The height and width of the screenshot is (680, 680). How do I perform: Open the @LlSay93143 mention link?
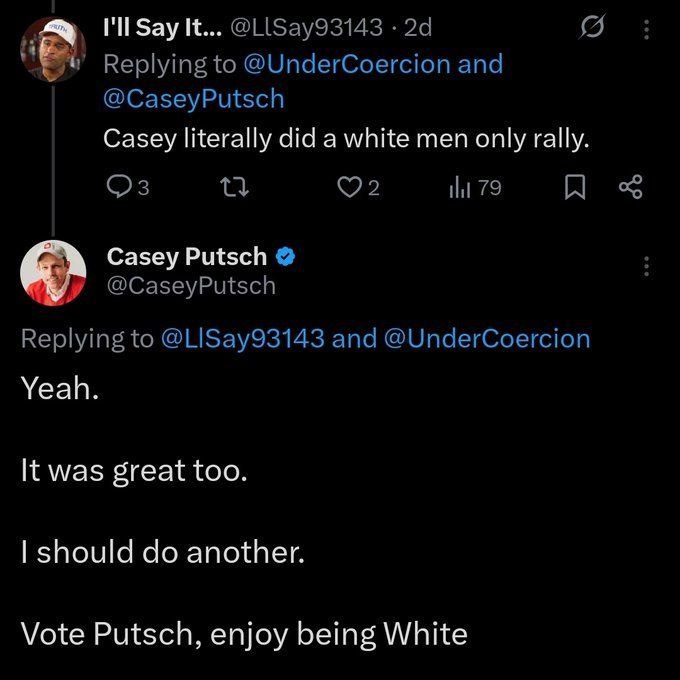tap(241, 338)
